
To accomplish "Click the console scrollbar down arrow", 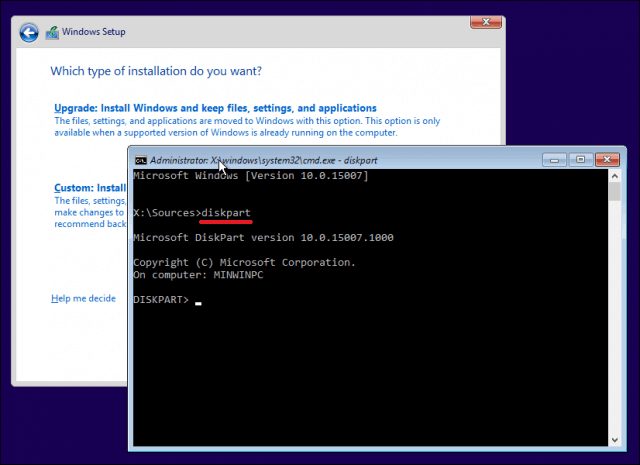I will (x=615, y=440).
